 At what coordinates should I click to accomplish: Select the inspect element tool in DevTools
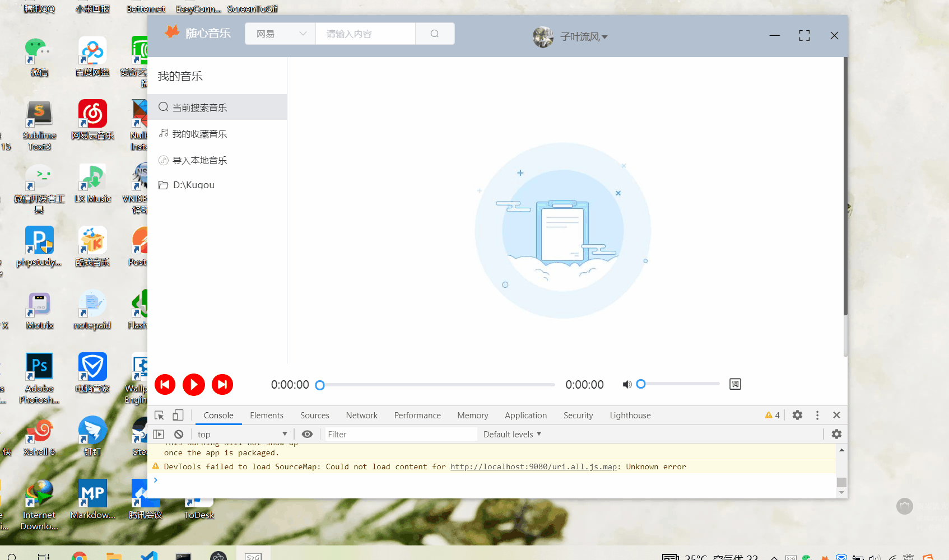tap(159, 415)
